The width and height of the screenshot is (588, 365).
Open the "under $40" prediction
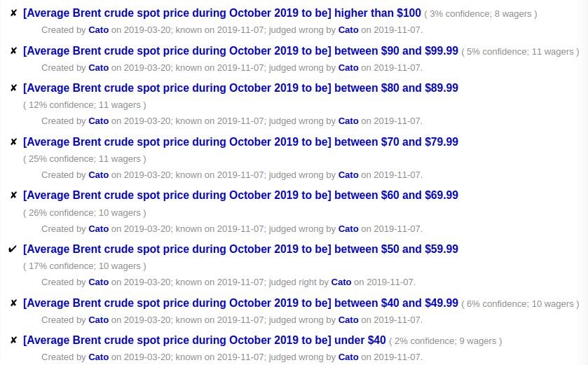coord(204,340)
